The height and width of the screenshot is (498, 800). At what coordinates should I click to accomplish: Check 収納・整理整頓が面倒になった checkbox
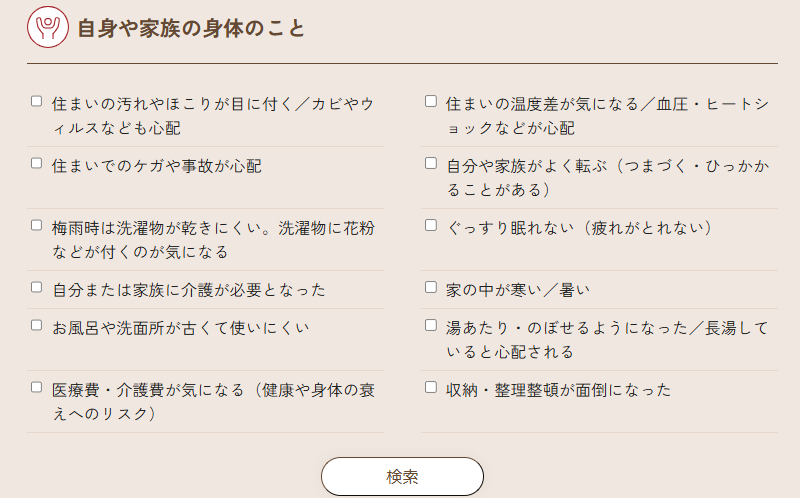click(x=431, y=387)
